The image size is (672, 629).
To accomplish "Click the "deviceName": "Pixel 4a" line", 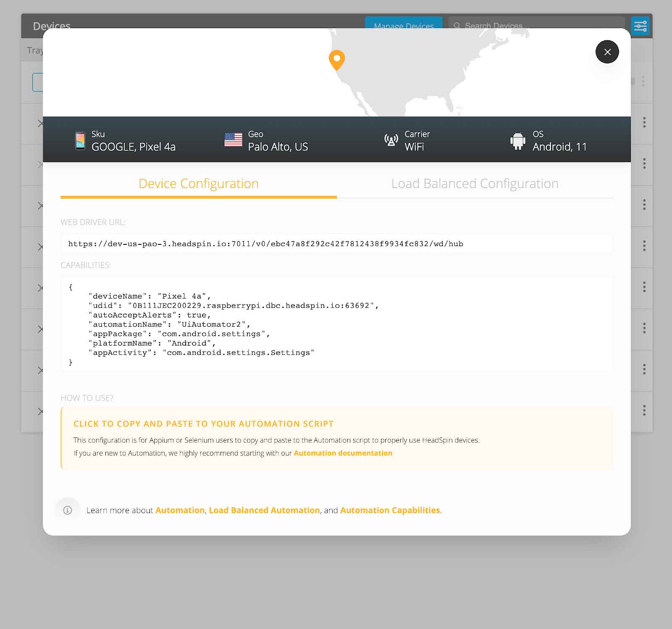I will click(150, 296).
